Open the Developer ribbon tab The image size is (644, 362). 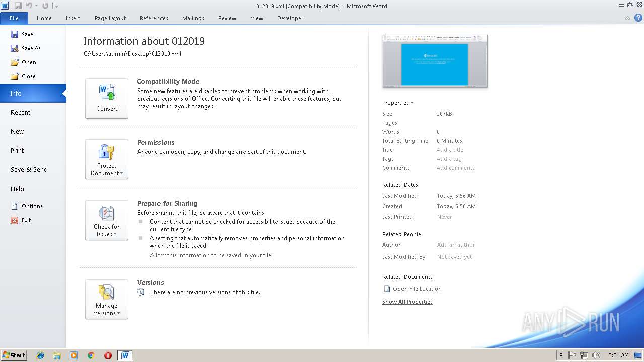click(x=290, y=18)
